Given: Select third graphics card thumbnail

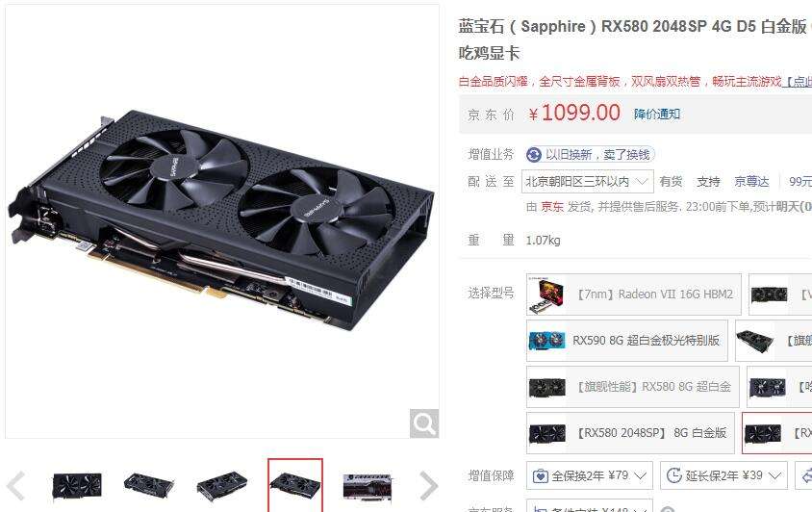Looking at the screenshot, I should (x=222, y=486).
